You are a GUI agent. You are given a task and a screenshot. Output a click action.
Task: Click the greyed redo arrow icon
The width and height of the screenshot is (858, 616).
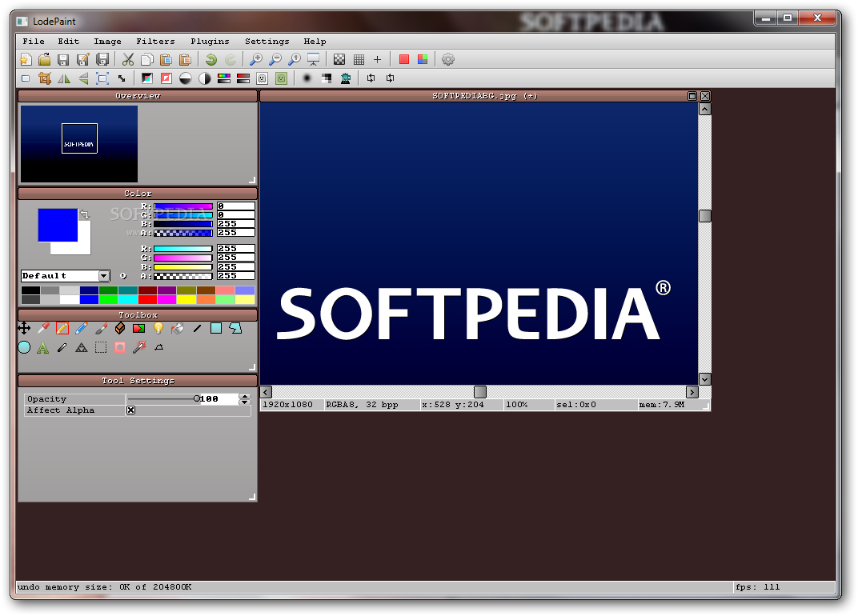231,59
